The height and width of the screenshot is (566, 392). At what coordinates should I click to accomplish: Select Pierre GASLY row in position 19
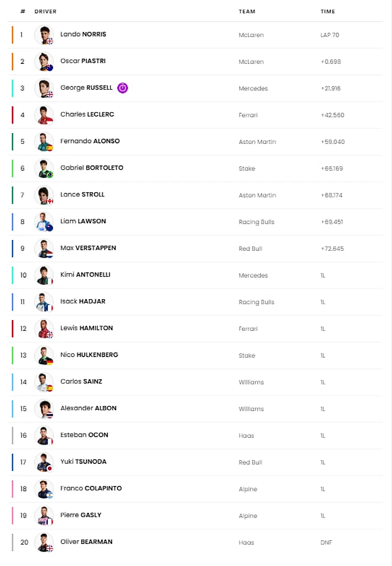pos(195,516)
